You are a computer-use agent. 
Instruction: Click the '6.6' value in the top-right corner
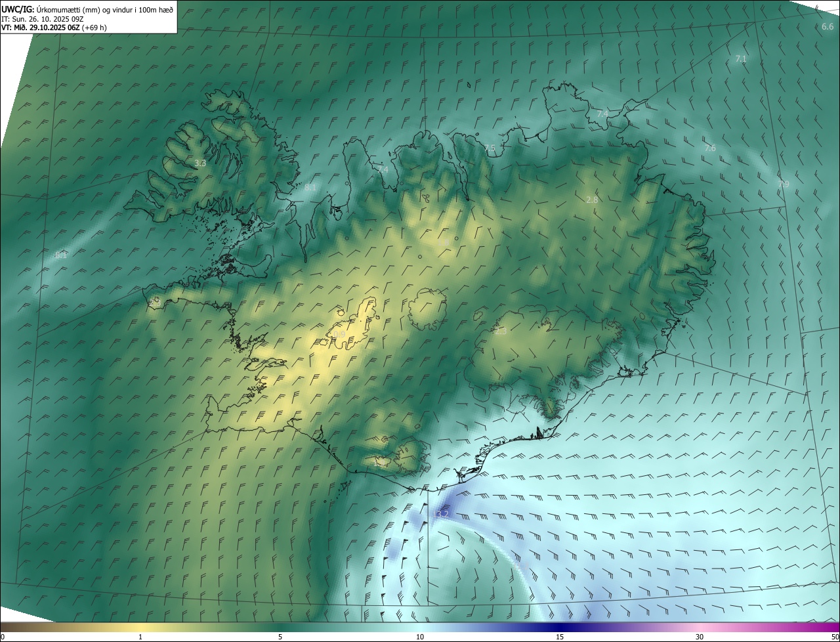point(828,27)
